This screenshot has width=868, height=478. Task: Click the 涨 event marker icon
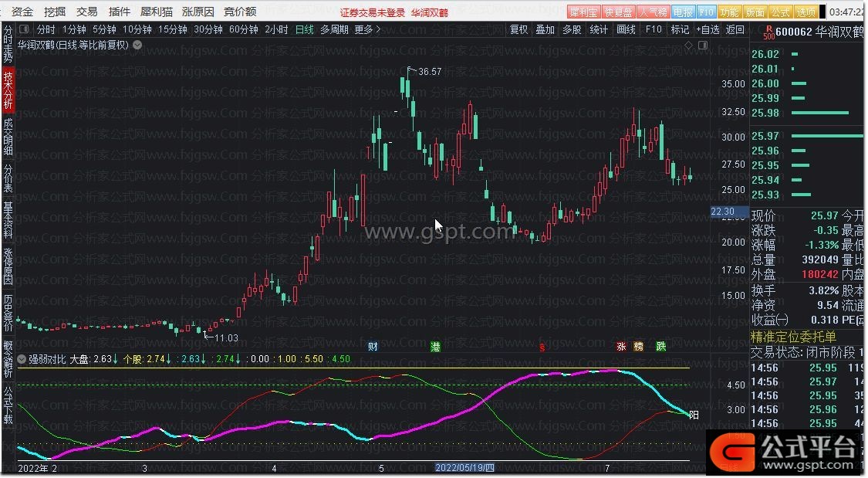pos(621,347)
